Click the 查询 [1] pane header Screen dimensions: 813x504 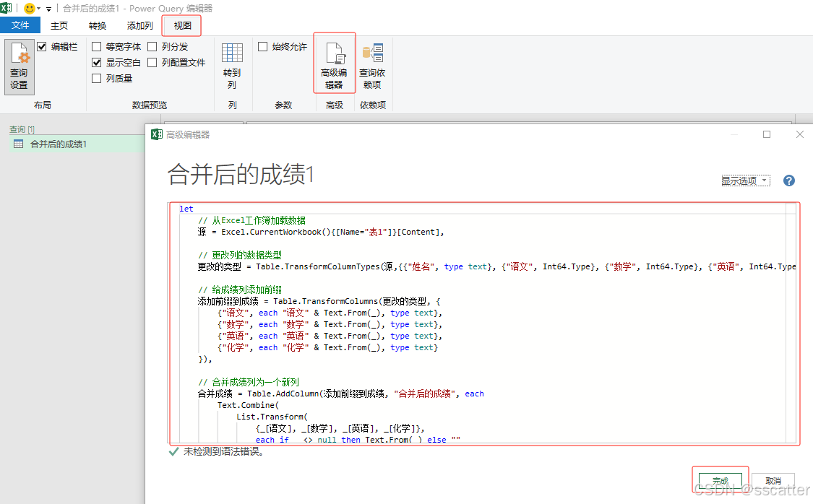pos(22,129)
